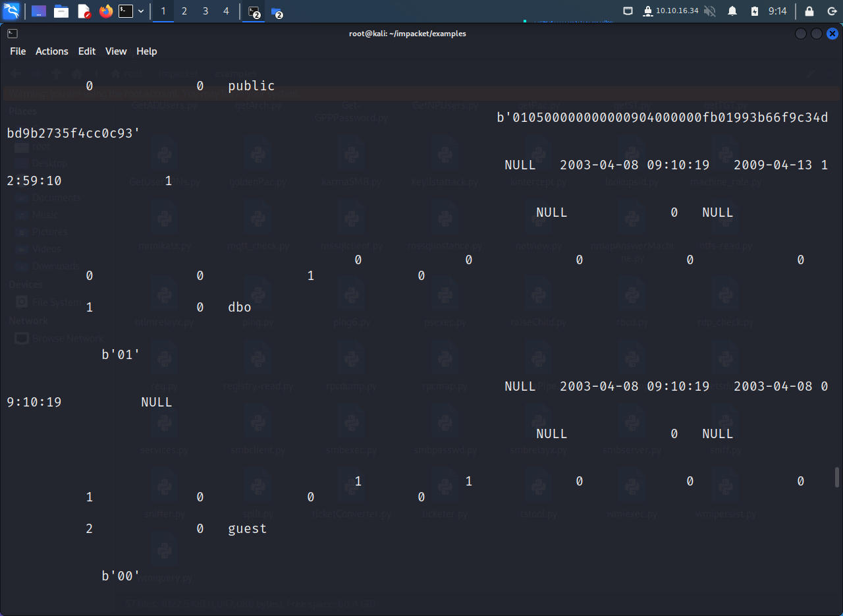Minimize the terminal window
The width and height of the screenshot is (843, 616).
tap(801, 34)
